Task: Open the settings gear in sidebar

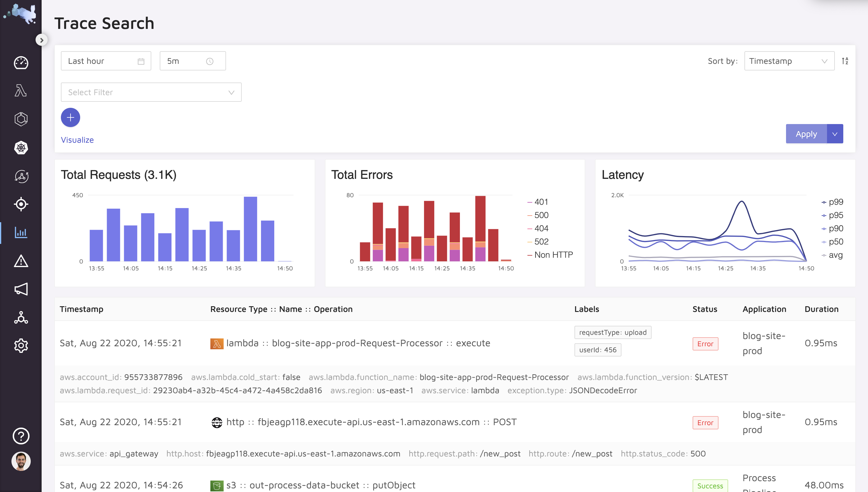Action: (21, 346)
